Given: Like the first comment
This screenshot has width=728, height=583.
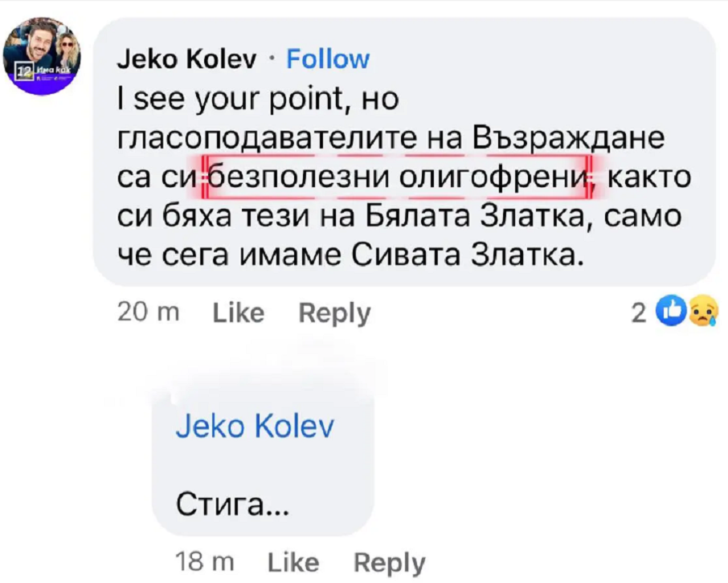Looking at the screenshot, I should 239,313.
